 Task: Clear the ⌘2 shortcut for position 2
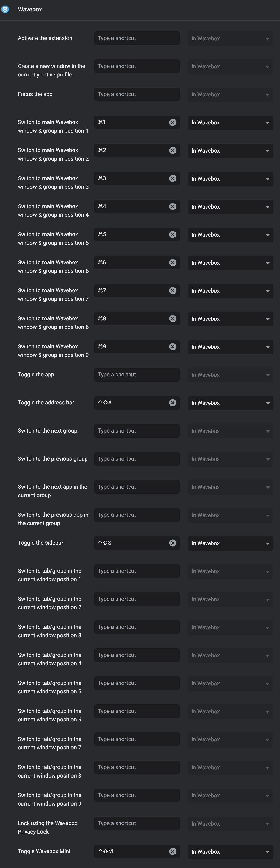[173, 150]
